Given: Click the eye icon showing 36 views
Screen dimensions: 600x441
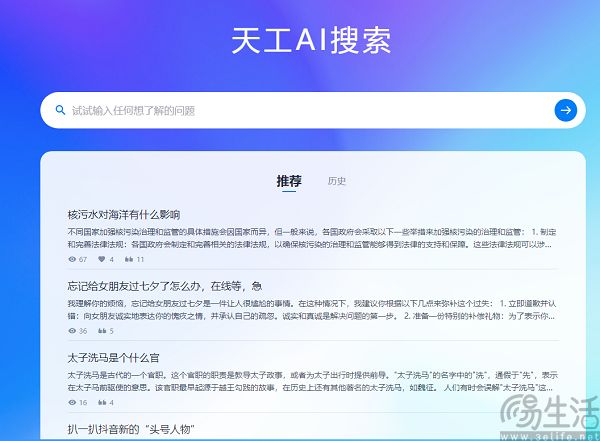Looking at the screenshot, I should 72,331.
